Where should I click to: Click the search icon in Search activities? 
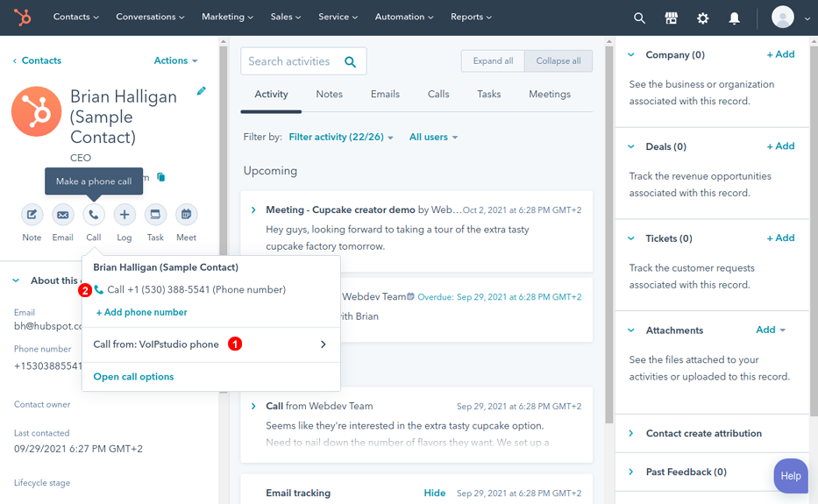tap(351, 62)
